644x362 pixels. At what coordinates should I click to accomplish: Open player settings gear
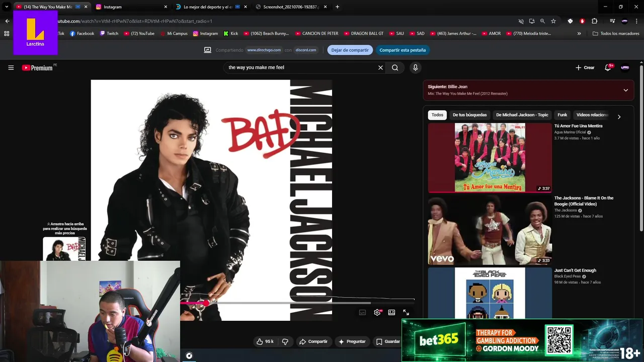pos(377,312)
